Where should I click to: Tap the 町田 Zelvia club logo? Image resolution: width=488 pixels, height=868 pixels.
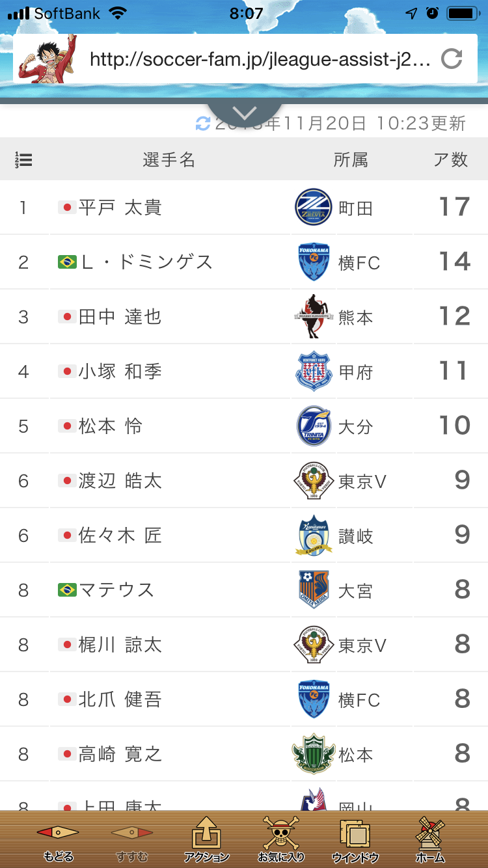pos(314,208)
